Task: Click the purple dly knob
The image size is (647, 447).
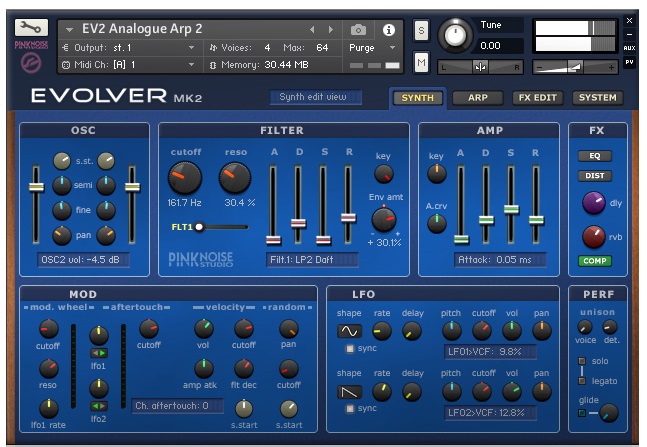Action: pos(594,203)
